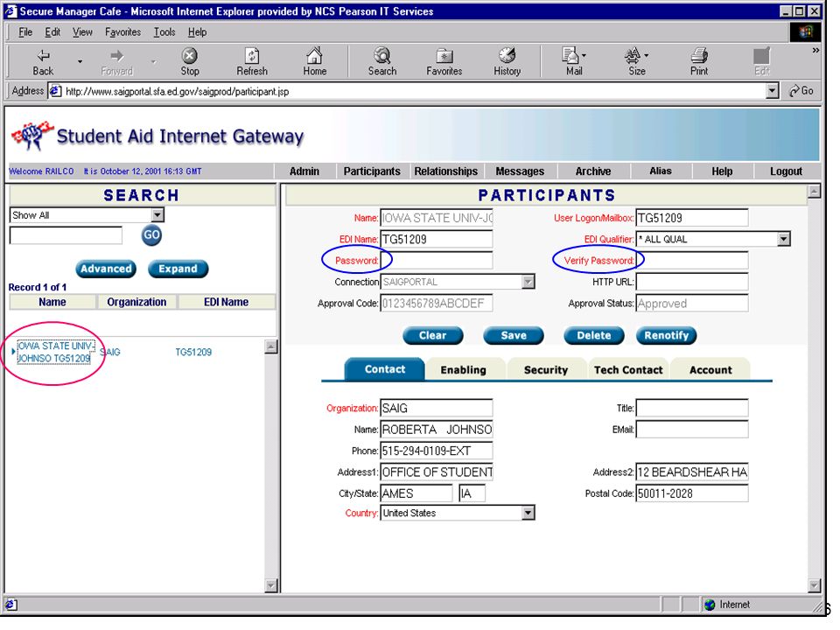
Task: Click the Save button
Action: click(514, 335)
